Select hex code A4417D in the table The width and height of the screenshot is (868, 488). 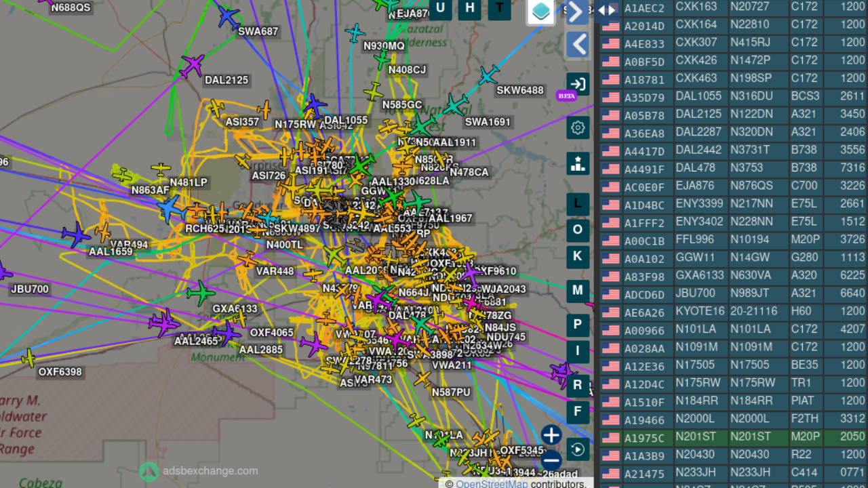click(644, 151)
